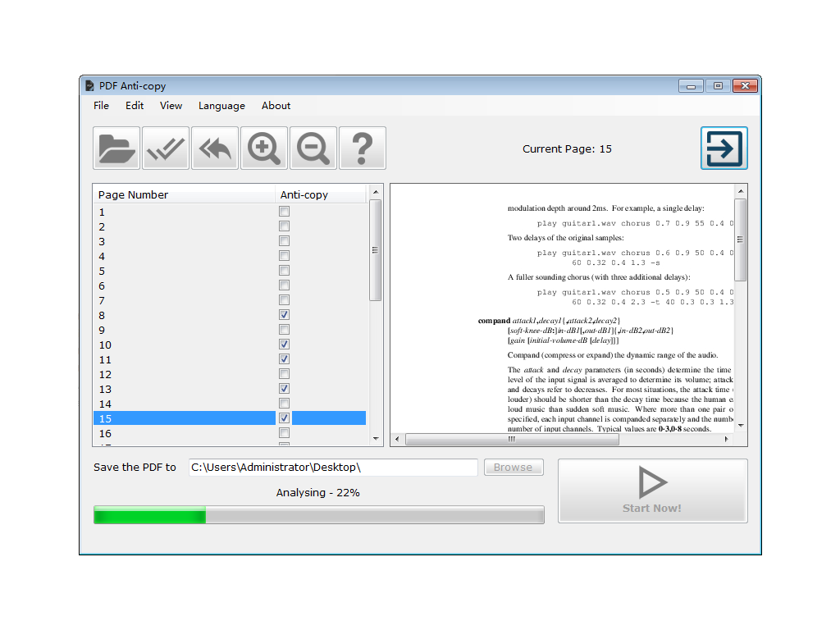Open the About menu
The image size is (840, 630).
(x=276, y=106)
